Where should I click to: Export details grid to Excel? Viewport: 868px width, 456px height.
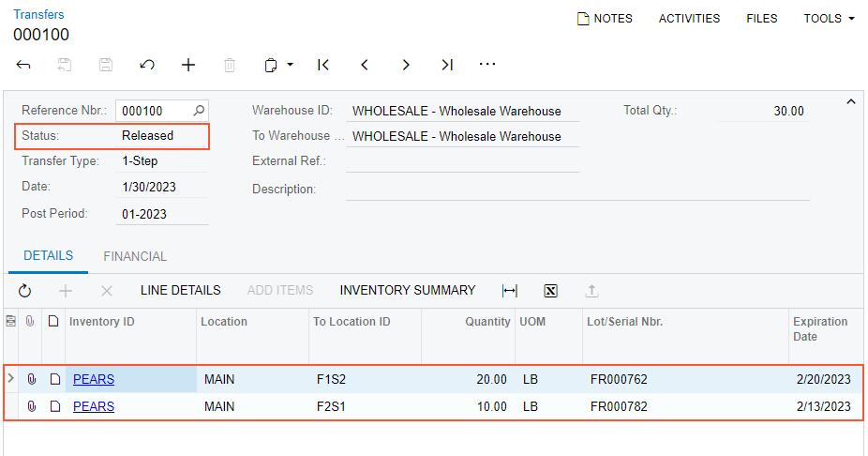tap(551, 291)
